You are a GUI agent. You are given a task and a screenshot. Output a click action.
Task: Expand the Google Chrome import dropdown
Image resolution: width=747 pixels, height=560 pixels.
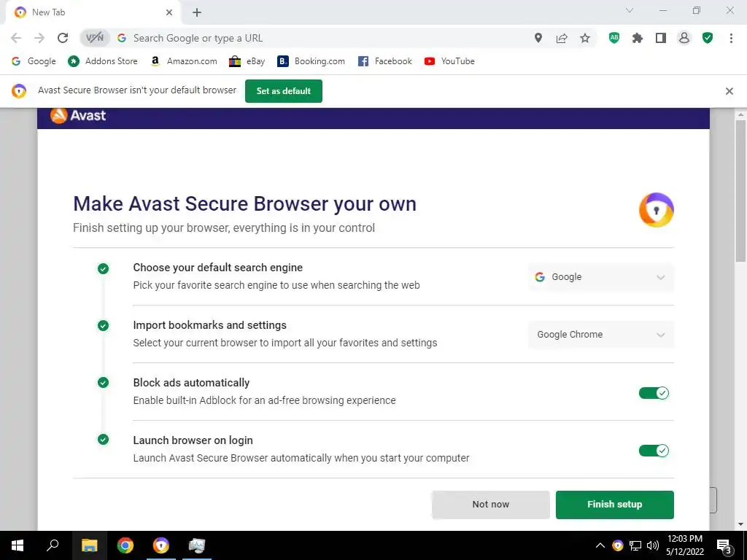601,335
